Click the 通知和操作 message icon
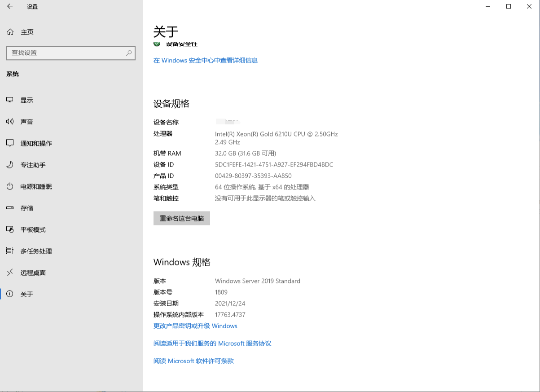Screen dimensions: 540x392 (x=10, y=143)
